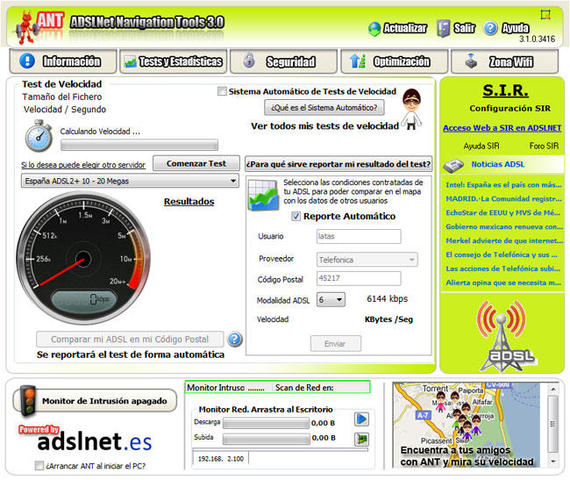
Task: Click the traffic light intrusion monitor icon
Action: [28, 401]
